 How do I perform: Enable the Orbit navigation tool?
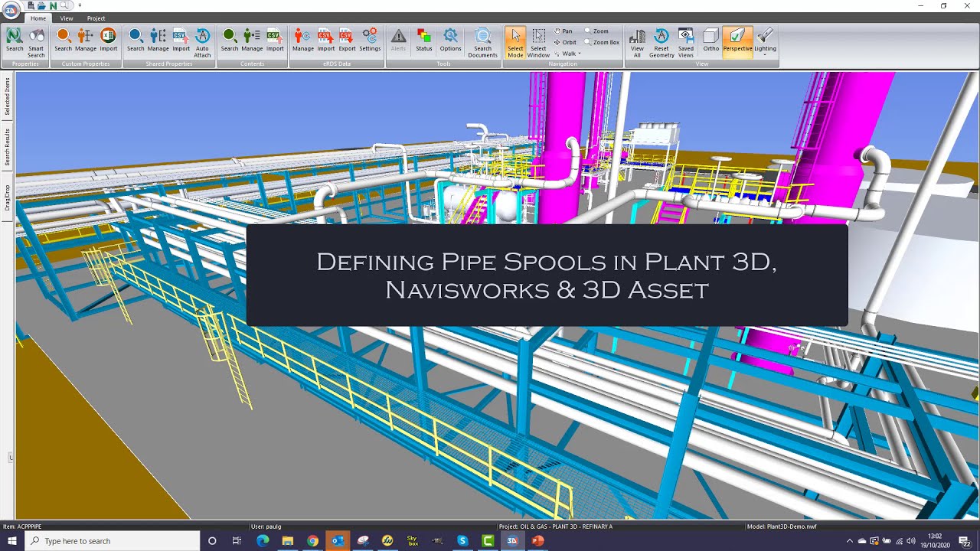pos(565,42)
